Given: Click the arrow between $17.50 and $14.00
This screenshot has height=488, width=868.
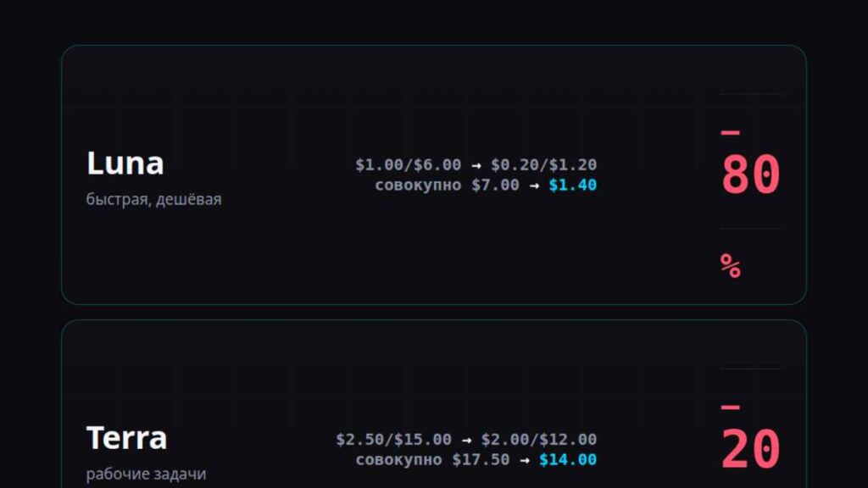Looking at the screenshot, I should tap(524, 460).
